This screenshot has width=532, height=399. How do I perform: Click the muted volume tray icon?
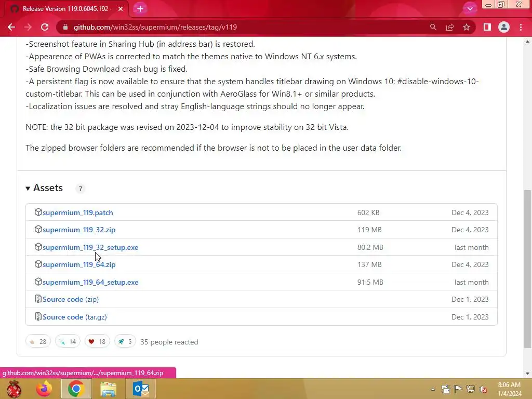(x=483, y=389)
